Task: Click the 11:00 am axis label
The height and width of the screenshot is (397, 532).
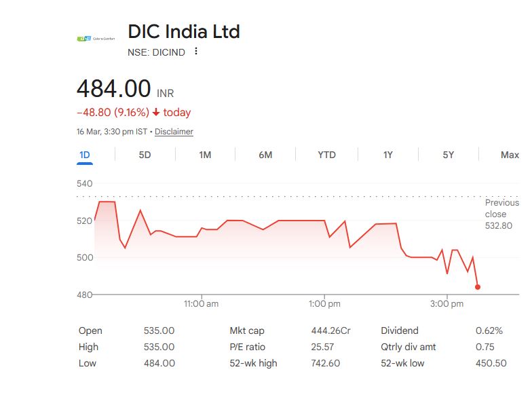Action: 202,304
